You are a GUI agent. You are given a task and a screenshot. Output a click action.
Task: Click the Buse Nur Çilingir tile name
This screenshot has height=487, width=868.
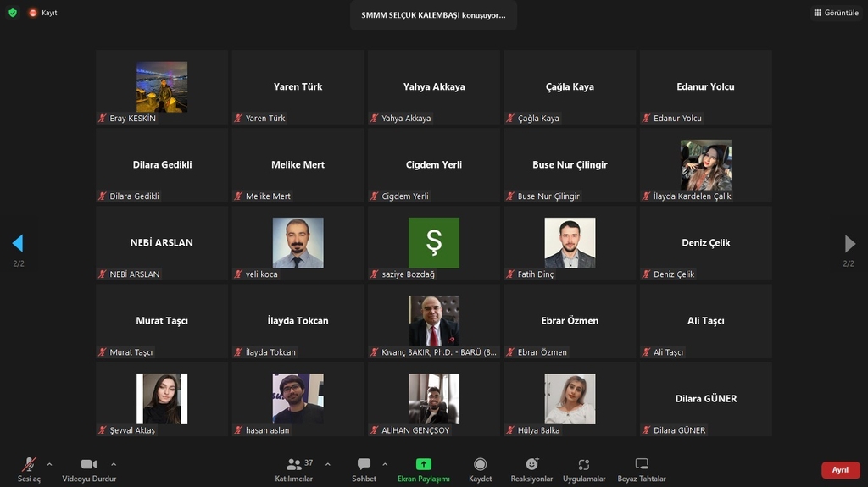click(570, 165)
